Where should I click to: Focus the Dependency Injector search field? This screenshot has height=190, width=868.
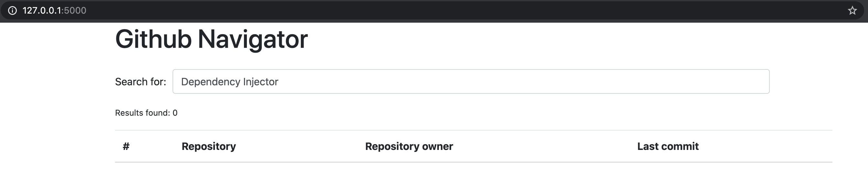pyautogui.click(x=471, y=81)
